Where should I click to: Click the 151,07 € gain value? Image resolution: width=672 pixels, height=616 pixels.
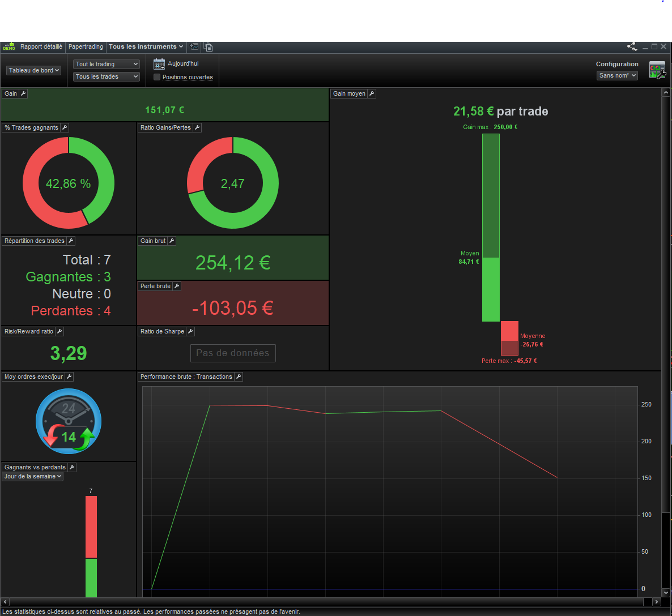164,110
